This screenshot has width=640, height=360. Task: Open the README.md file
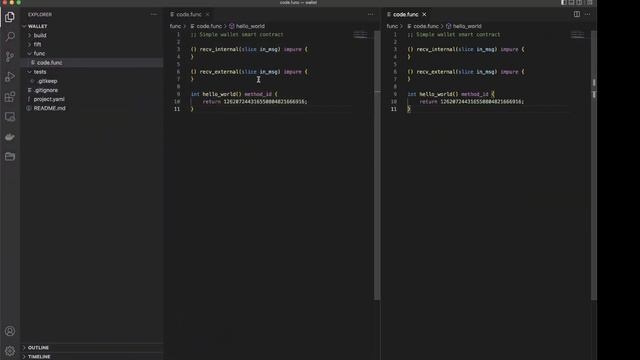click(x=92, y=108)
